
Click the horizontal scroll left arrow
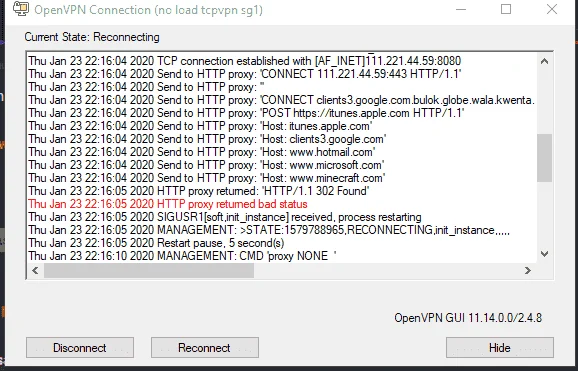pos(35,270)
